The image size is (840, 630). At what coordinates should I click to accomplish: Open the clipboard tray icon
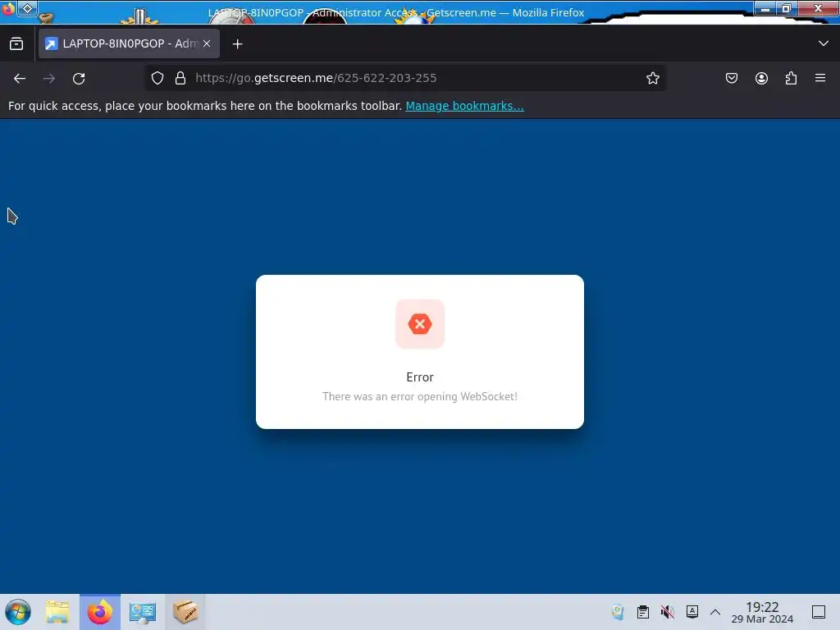tap(643, 612)
